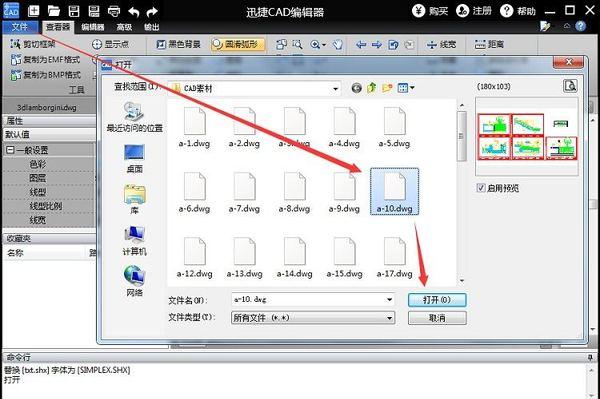600x399 pixels.
Task: Toggle the 显示点 show points option
Action: point(110,44)
